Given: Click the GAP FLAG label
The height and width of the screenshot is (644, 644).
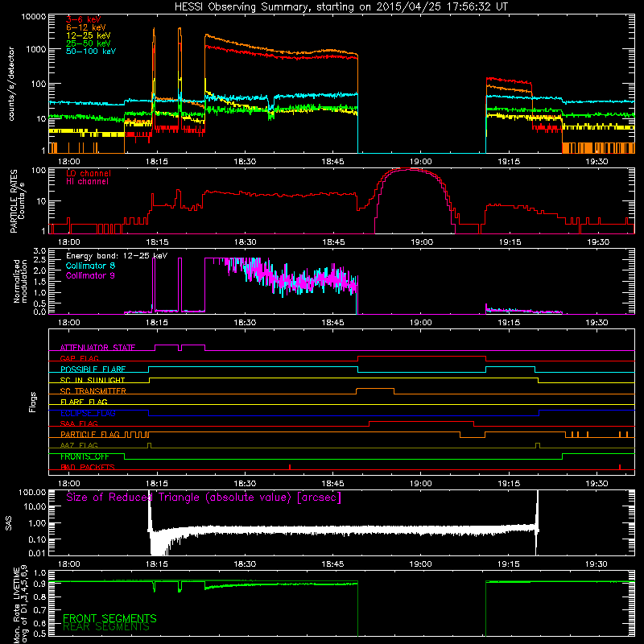Looking at the screenshot, I should coord(79,358).
